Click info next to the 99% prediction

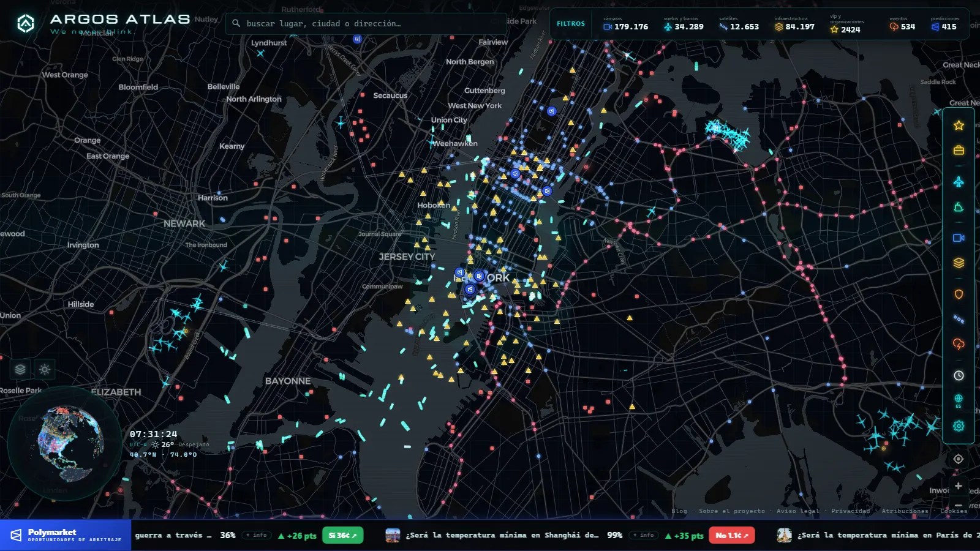(644, 535)
